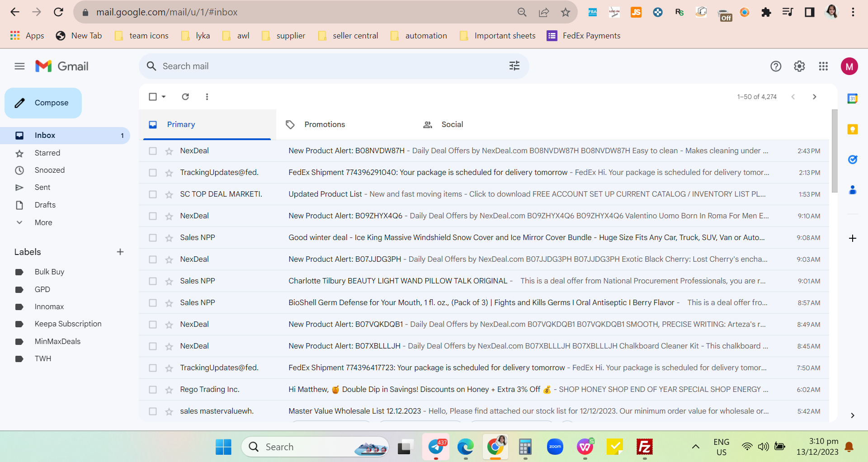Create new label plus icon
868x462 pixels.
pos(120,252)
